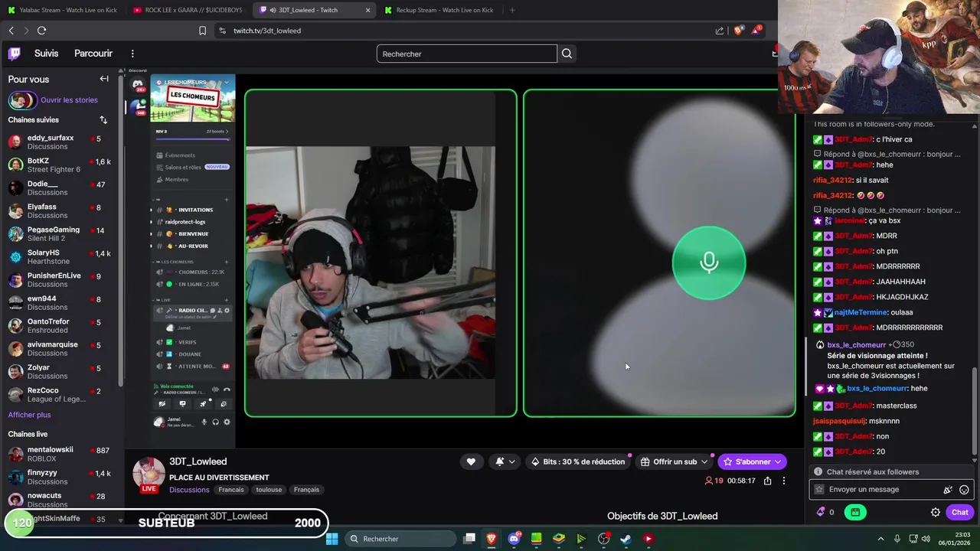Click the toulouse tag
This screenshot has width=980, height=551.
(x=269, y=490)
